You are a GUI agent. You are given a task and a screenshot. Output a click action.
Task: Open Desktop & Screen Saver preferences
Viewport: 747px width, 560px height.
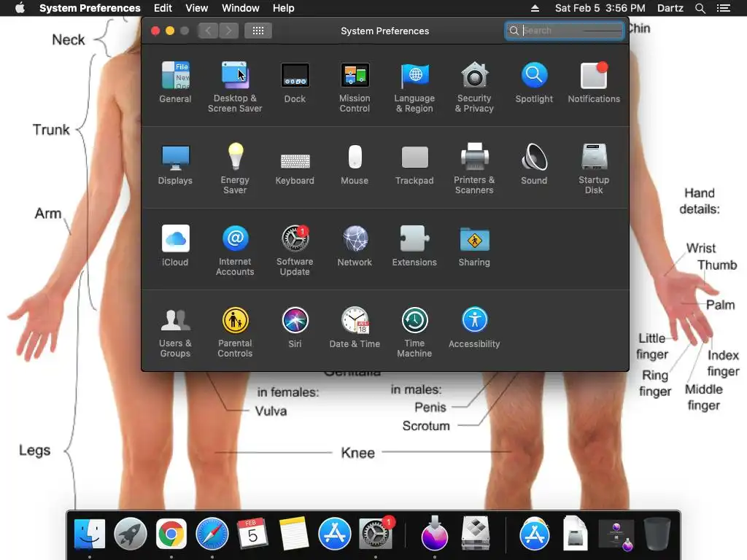pos(235,87)
